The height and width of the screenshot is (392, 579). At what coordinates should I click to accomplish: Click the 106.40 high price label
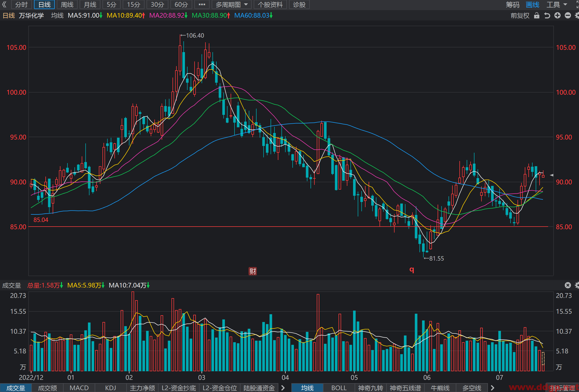195,36
